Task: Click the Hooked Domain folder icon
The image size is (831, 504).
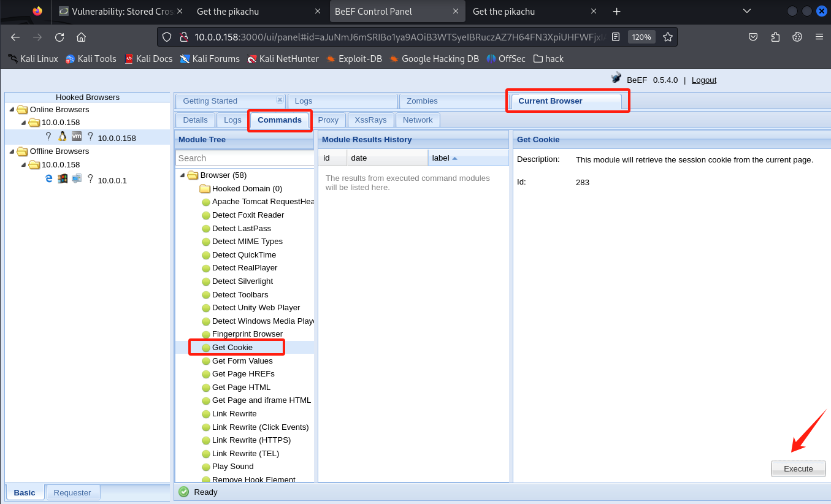Action: [x=205, y=188]
